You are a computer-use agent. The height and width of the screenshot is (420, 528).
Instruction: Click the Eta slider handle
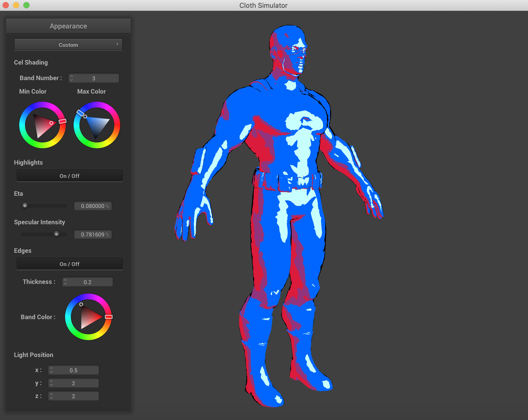click(x=25, y=206)
